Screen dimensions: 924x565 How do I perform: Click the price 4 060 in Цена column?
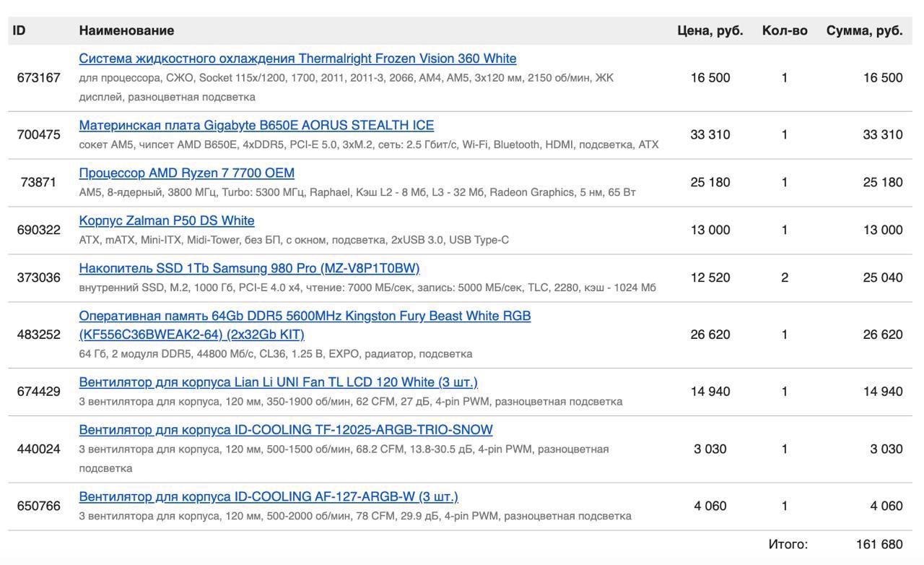click(710, 506)
